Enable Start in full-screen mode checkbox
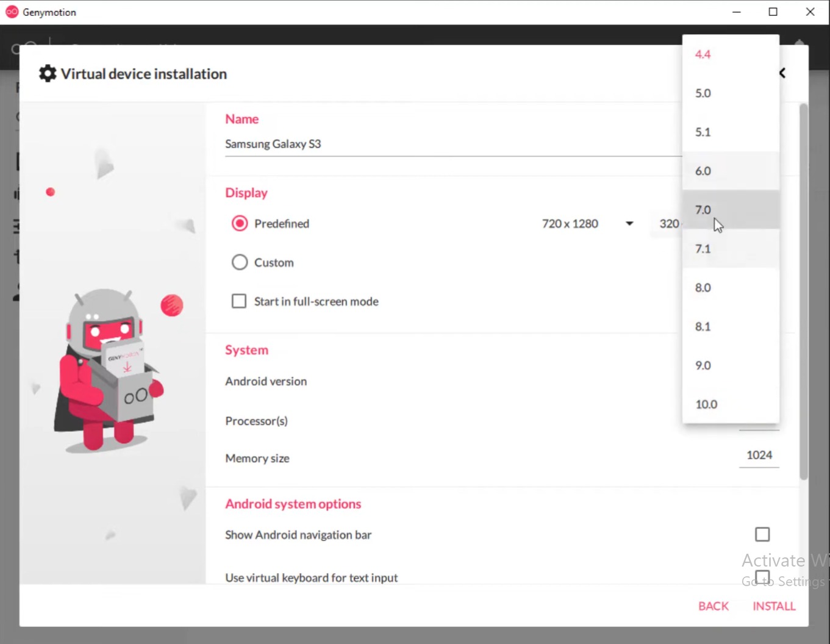This screenshot has height=644, width=830. (x=239, y=301)
